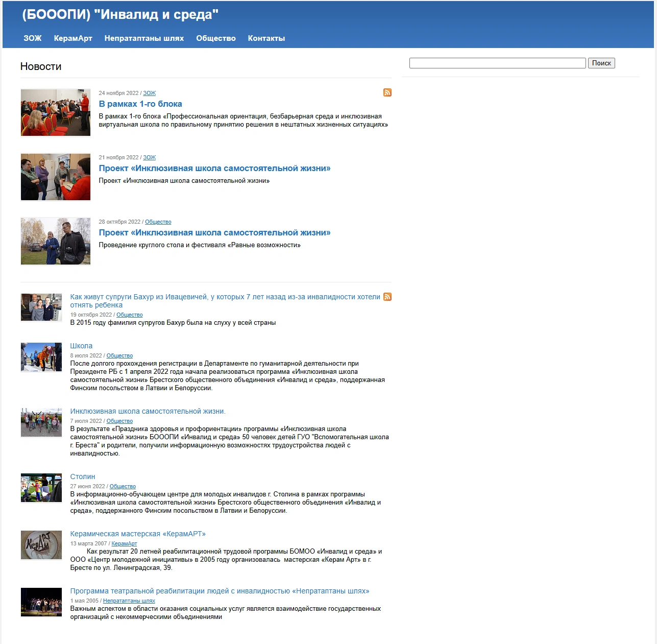
Task: Open the 7 июля 2022 Инклюзивная школа headline
Action: 148,411
